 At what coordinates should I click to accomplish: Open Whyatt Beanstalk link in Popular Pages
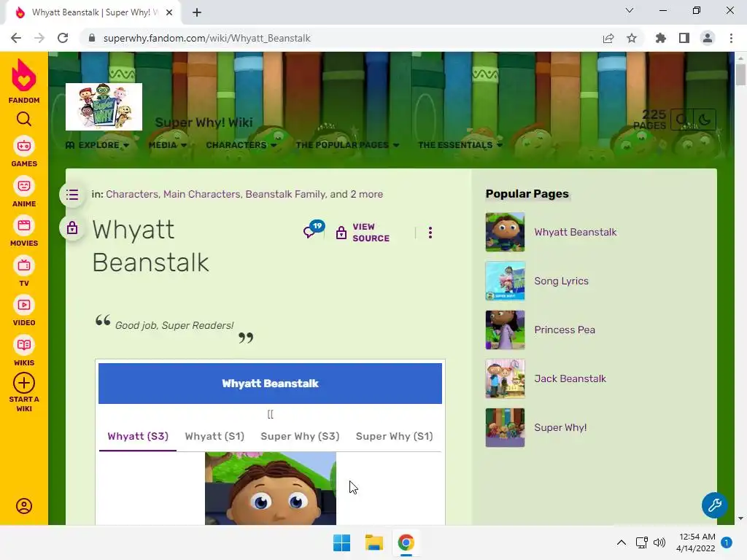[576, 232]
